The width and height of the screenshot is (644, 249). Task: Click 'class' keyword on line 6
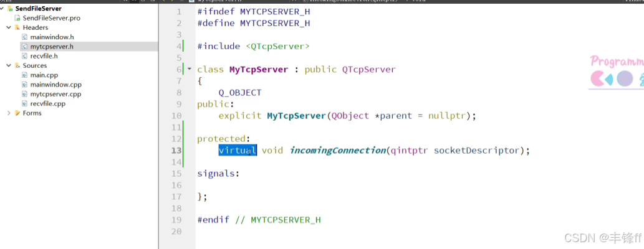[x=210, y=69]
